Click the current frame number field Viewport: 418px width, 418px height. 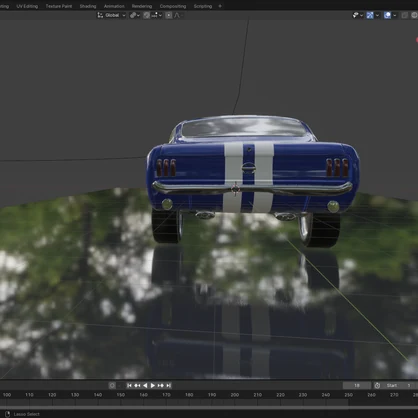coord(357,385)
